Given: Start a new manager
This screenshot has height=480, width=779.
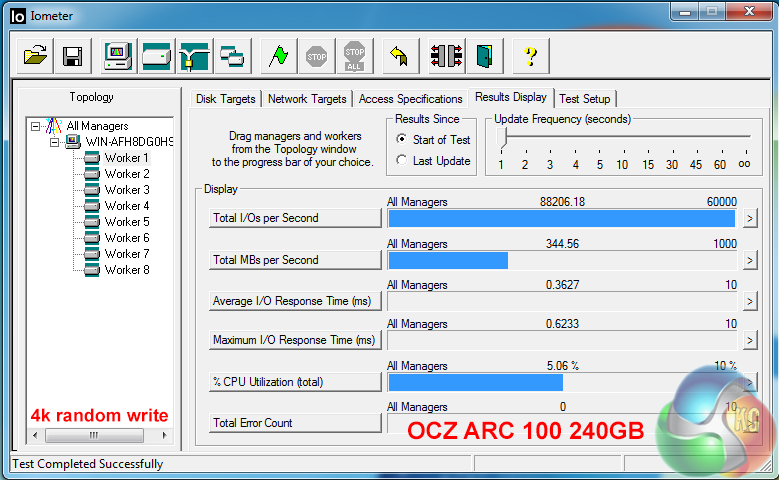Looking at the screenshot, I should (118, 56).
